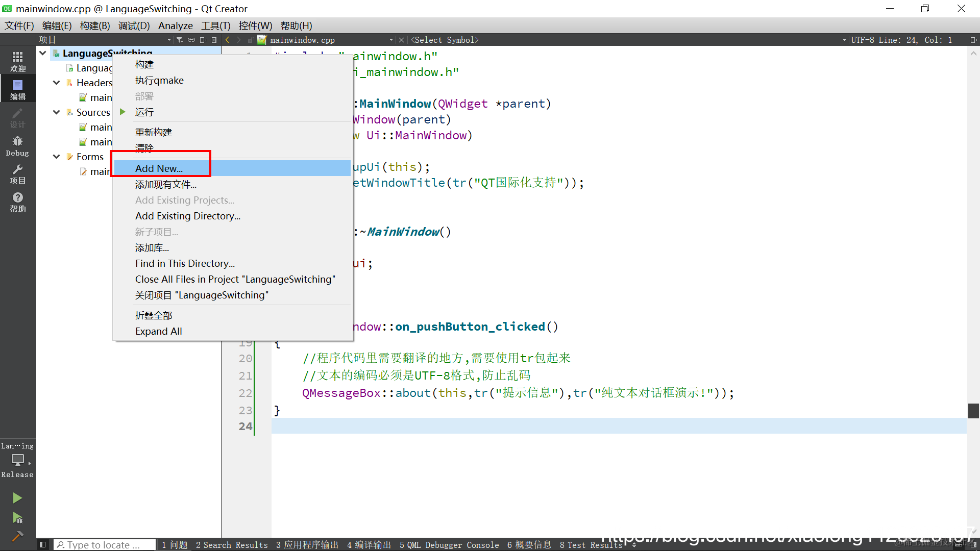Click the green Run button
This screenshot has width=980, height=551.
[x=17, y=498]
